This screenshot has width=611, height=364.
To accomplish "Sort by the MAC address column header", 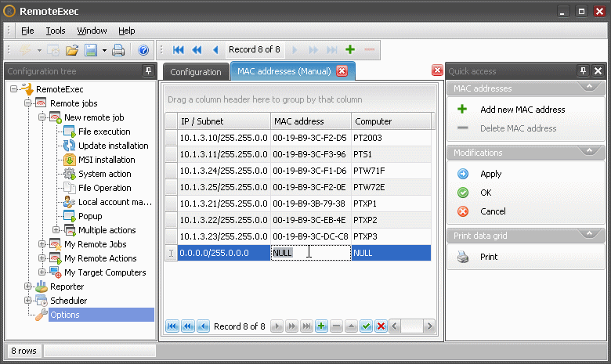I will pyautogui.click(x=310, y=121).
